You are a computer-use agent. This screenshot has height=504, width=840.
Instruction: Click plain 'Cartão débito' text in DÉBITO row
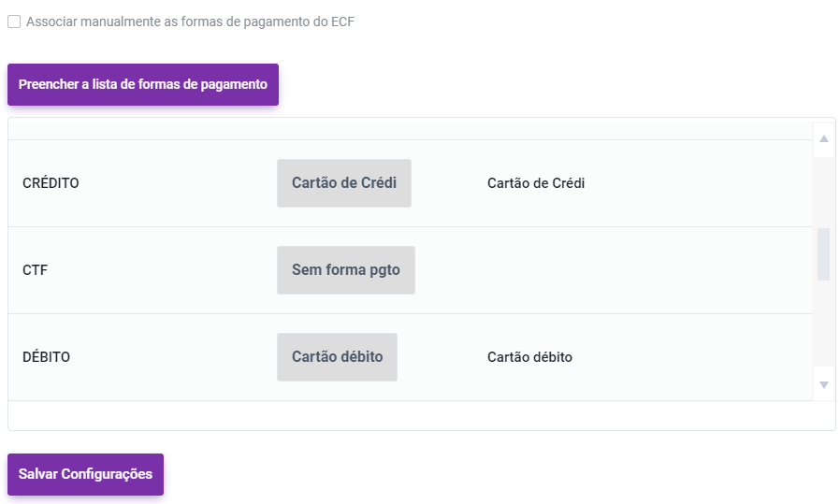(529, 357)
